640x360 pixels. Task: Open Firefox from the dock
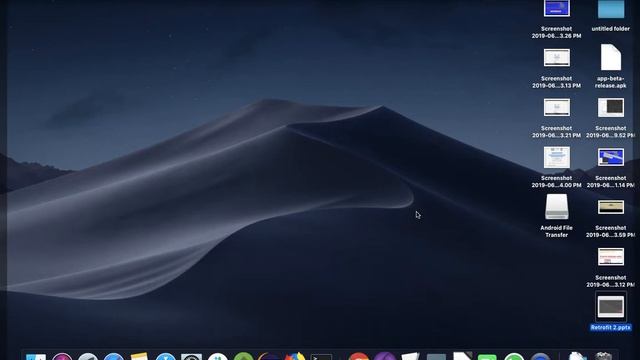(295, 356)
